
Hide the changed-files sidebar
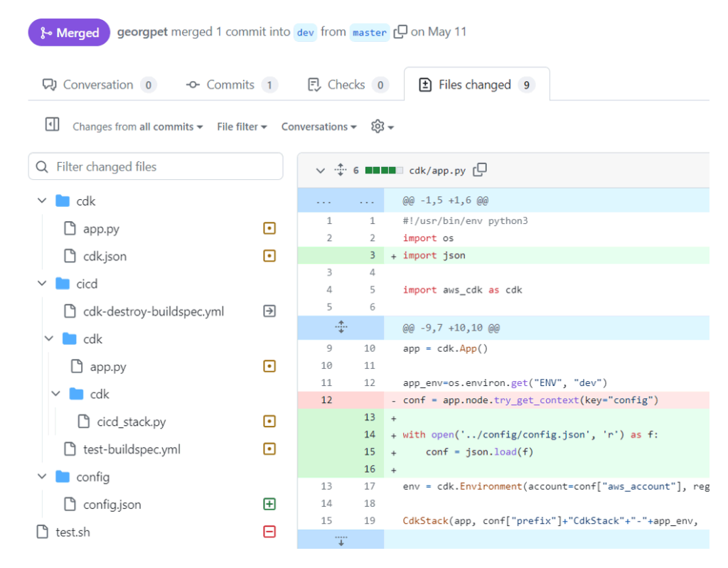click(51, 124)
